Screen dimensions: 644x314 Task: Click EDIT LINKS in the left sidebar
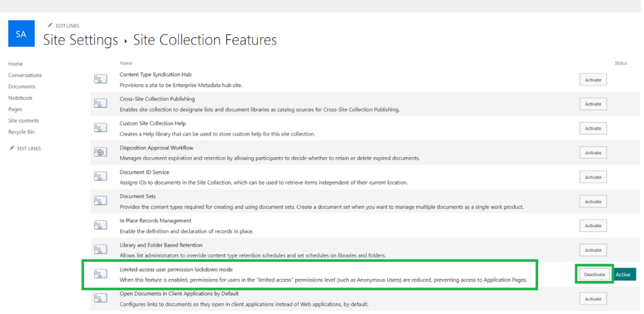[x=29, y=148]
